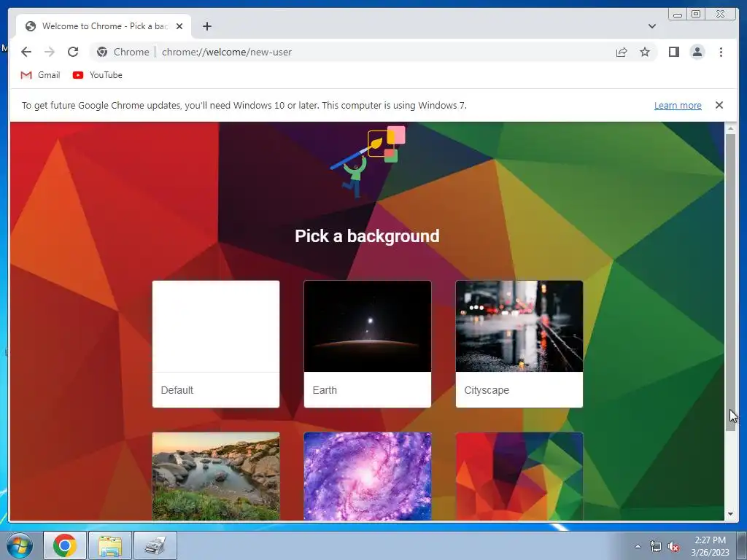Click the scrollbar up arrow
The width and height of the screenshot is (747, 560).
[x=730, y=128]
